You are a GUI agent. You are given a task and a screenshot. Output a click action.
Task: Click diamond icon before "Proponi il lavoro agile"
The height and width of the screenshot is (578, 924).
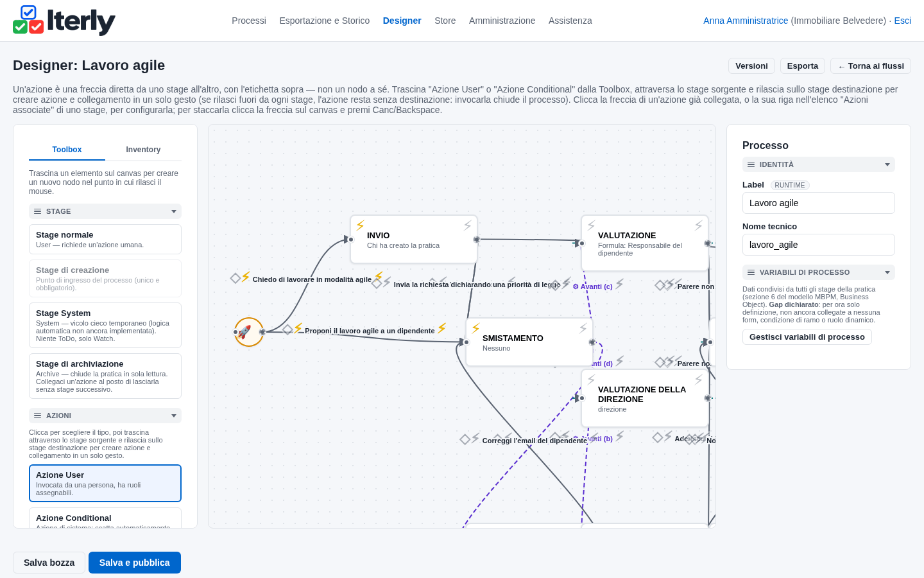point(287,329)
